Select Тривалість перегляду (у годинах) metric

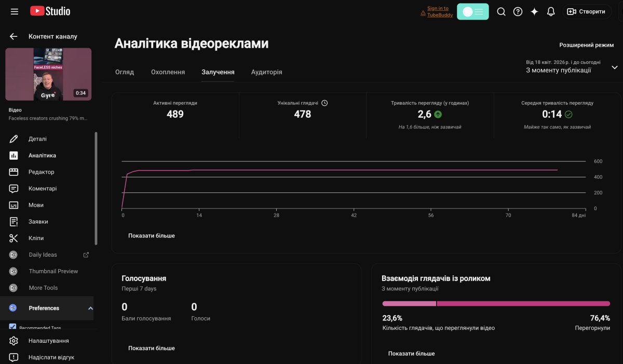pos(430,115)
